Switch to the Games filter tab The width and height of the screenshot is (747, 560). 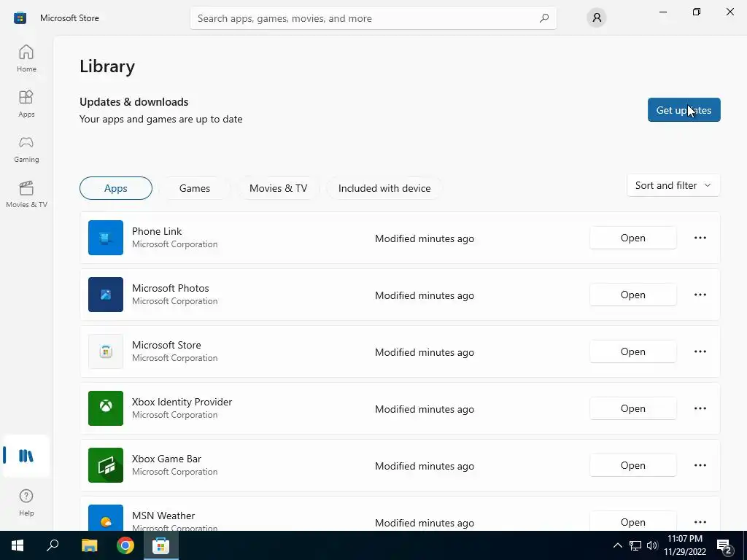coord(194,188)
